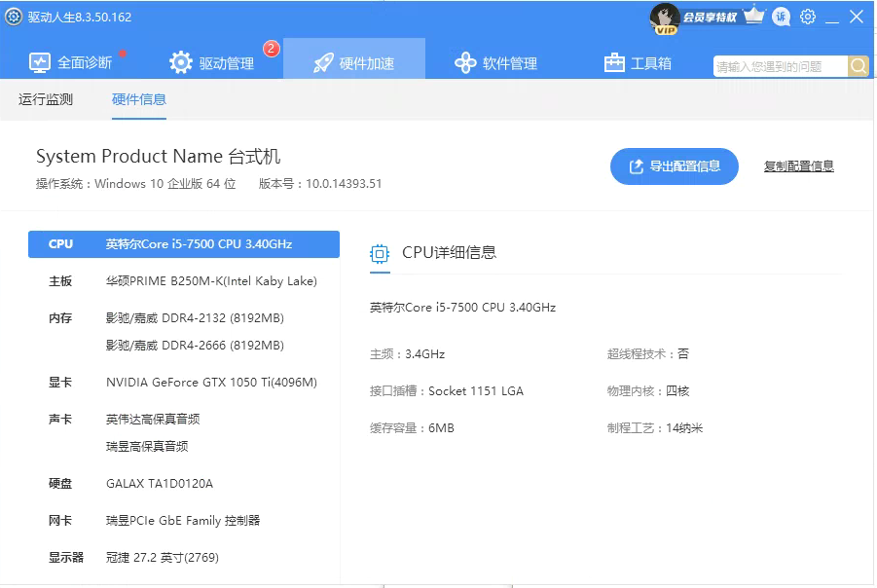
Task: Go to the 软件管理 tab
Action: tap(495, 62)
